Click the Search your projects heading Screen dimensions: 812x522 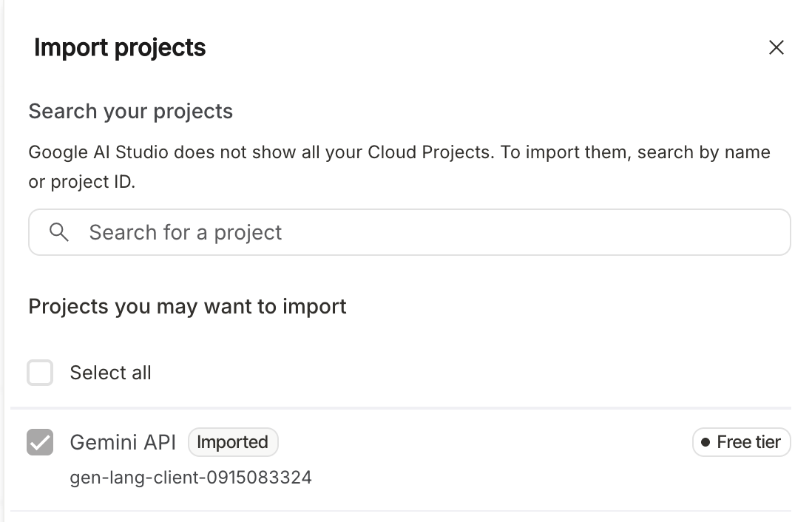coord(130,112)
